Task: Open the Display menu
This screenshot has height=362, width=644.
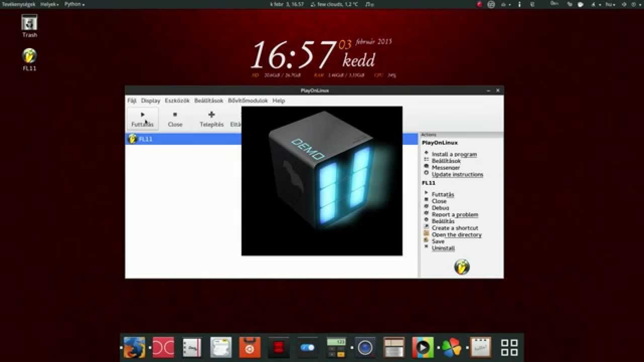Action: (150, 101)
